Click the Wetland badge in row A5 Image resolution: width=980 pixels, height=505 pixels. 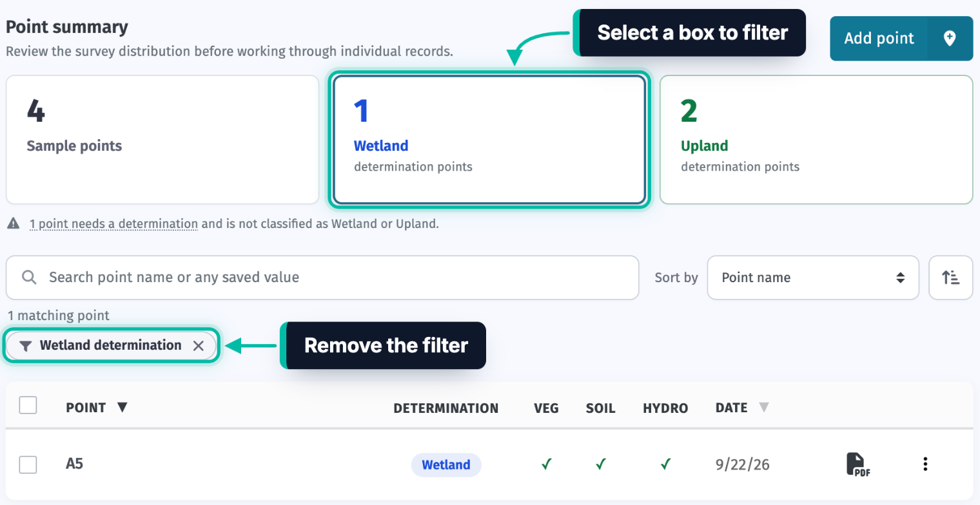coord(446,464)
